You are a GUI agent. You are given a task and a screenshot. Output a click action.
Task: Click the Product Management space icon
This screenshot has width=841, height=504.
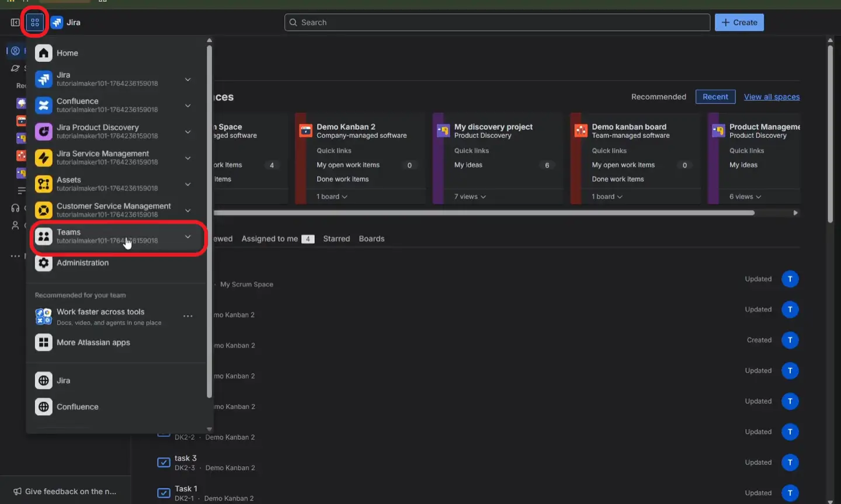click(718, 130)
